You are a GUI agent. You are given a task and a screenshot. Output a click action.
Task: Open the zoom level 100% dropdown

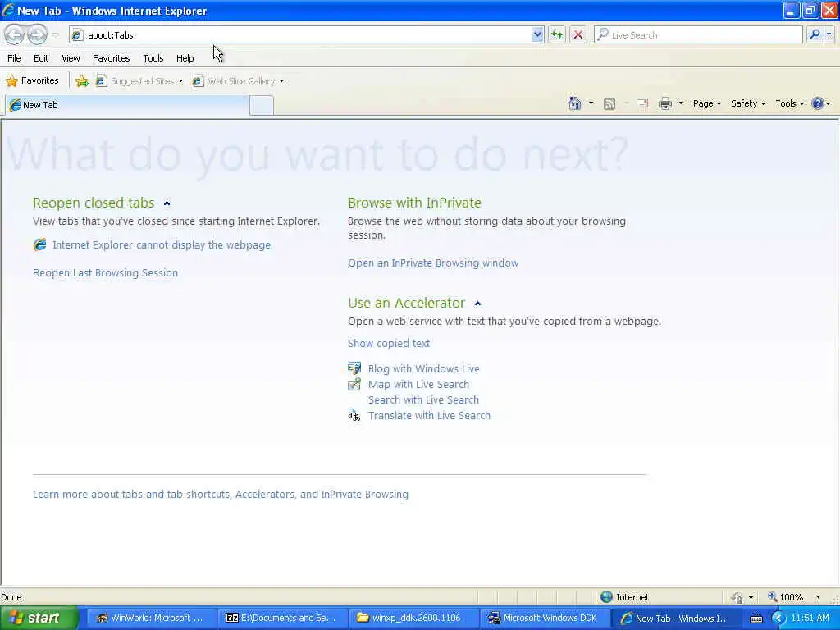click(x=818, y=597)
